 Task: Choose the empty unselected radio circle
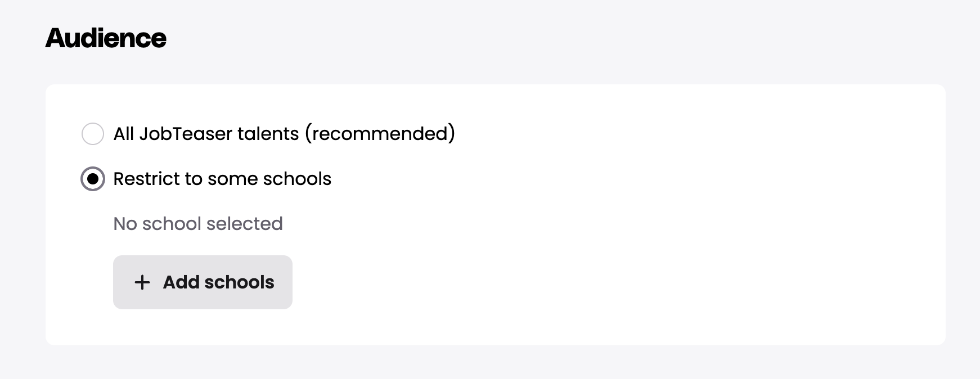point(93,134)
